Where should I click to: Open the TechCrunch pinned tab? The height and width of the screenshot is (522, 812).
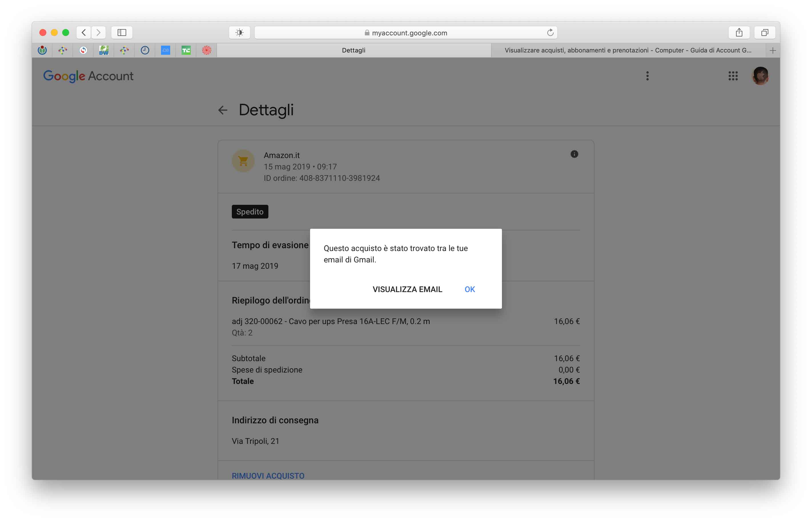(x=186, y=50)
